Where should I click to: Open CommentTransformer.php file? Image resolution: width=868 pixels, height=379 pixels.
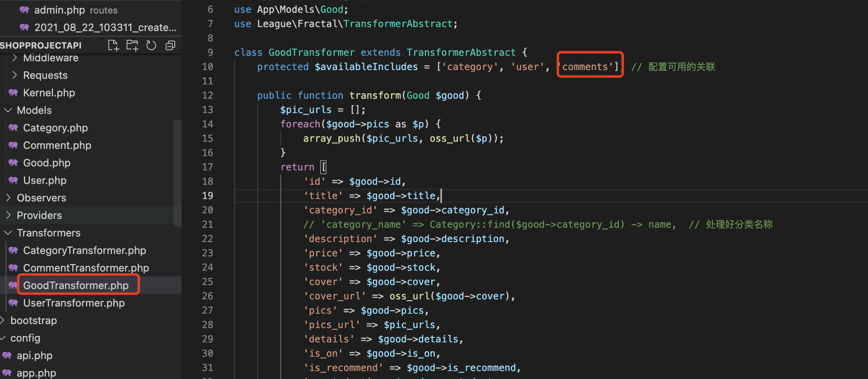tap(86, 268)
